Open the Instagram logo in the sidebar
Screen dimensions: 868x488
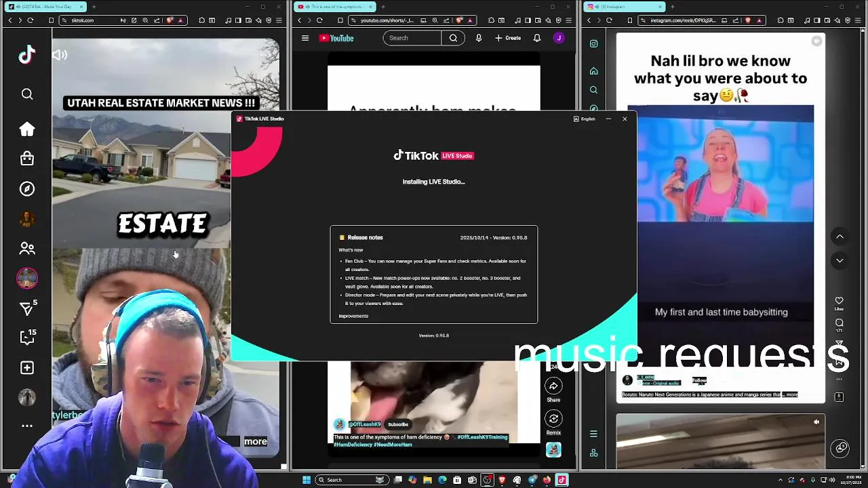tap(593, 44)
